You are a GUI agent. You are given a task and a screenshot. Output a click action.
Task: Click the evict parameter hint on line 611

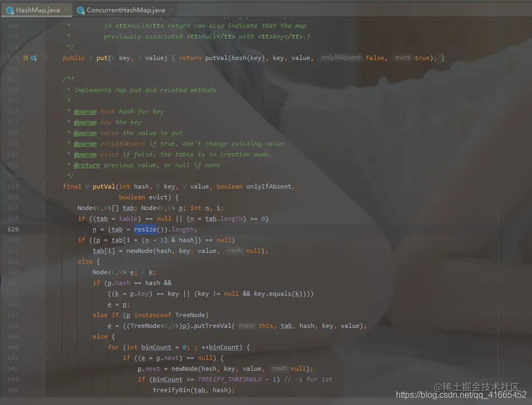pos(403,58)
